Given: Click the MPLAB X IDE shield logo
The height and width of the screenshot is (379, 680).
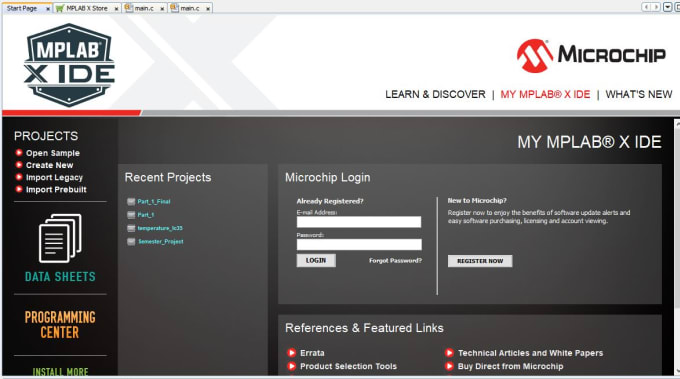Looking at the screenshot, I should 69,65.
